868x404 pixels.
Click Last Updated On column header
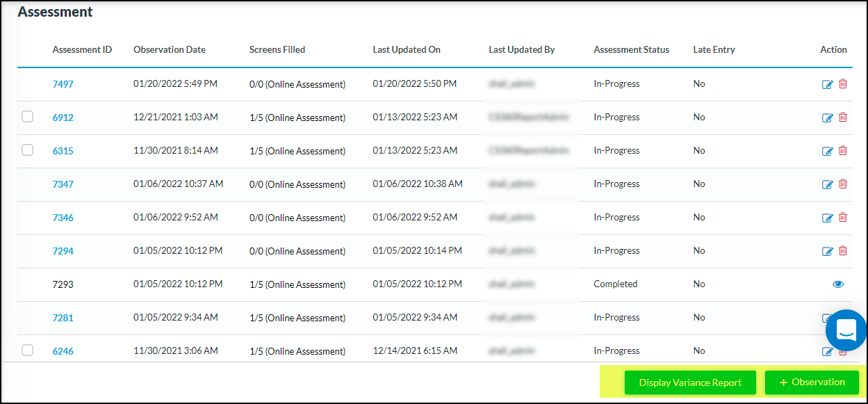pos(407,49)
